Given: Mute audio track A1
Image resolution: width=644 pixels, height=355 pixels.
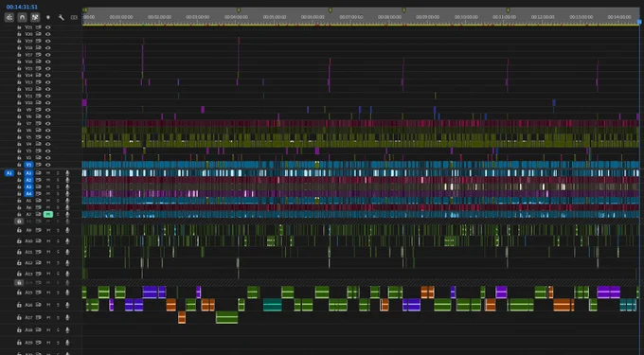Looking at the screenshot, I should (48, 173).
